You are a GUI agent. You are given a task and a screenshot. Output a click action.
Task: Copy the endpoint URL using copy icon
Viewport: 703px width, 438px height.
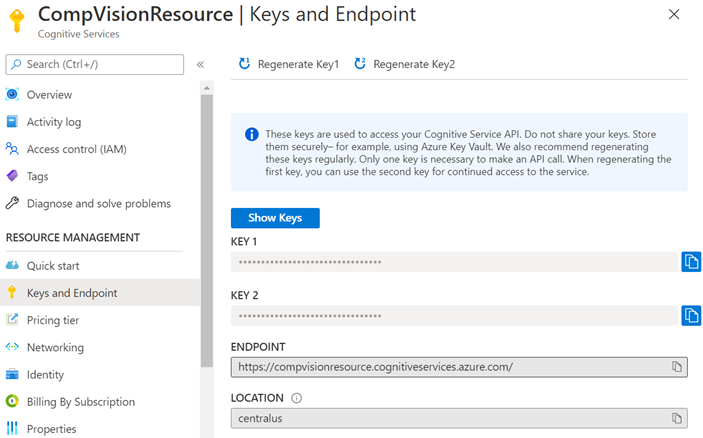coord(677,367)
